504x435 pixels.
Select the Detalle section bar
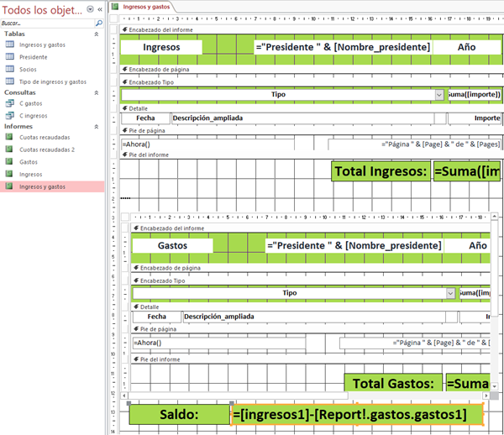click(312, 108)
